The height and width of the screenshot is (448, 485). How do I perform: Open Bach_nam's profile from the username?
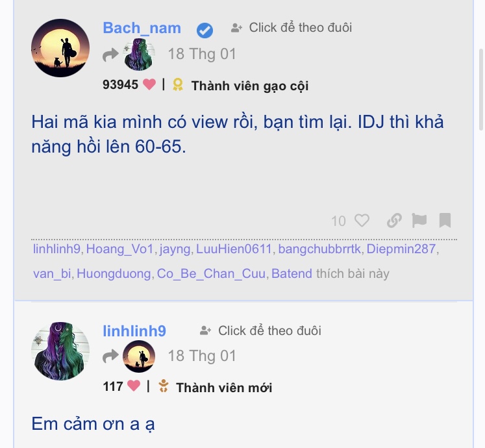pos(142,28)
